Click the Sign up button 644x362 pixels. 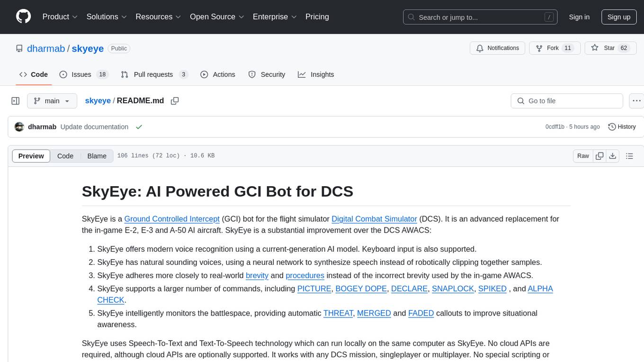(619, 17)
